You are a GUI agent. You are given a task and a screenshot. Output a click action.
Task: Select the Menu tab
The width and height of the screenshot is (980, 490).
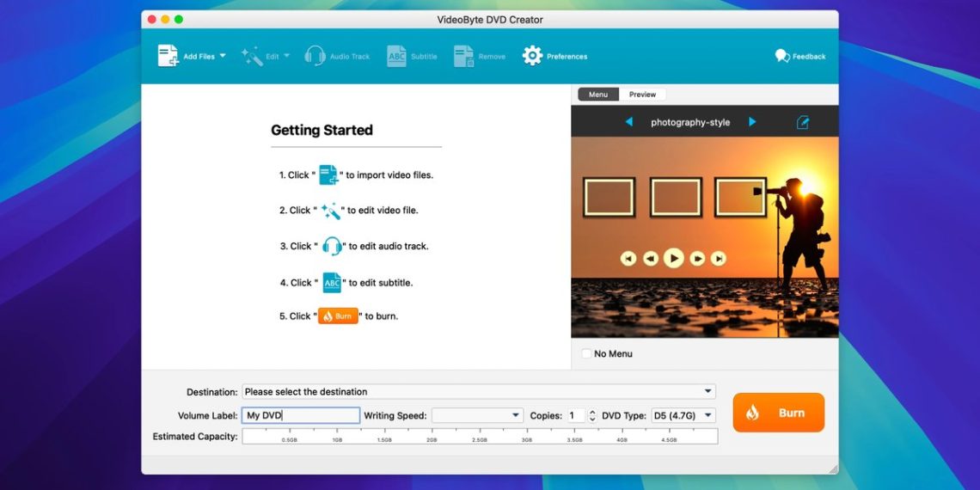pos(598,95)
